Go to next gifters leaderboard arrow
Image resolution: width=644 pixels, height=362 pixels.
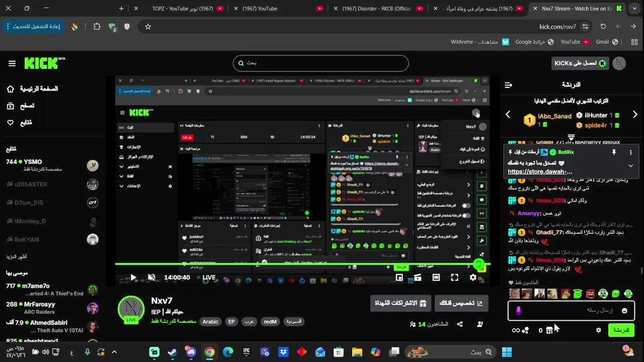tap(635, 115)
